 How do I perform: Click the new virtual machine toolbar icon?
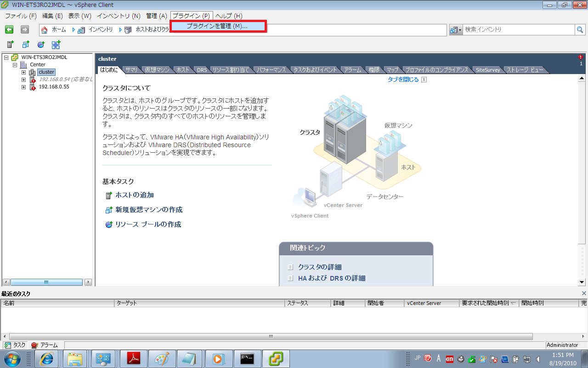click(x=26, y=45)
